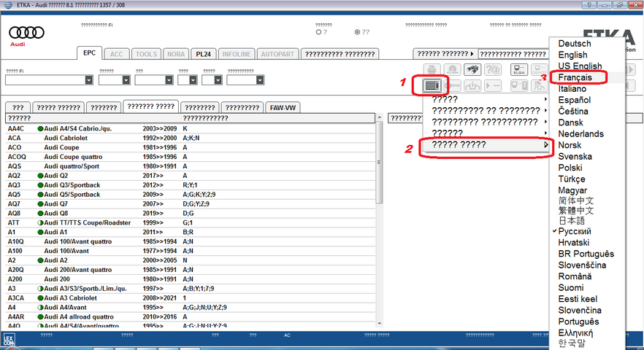Click the vehicle list scroll-up arrow
644x350 pixels.
(x=379, y=117)
